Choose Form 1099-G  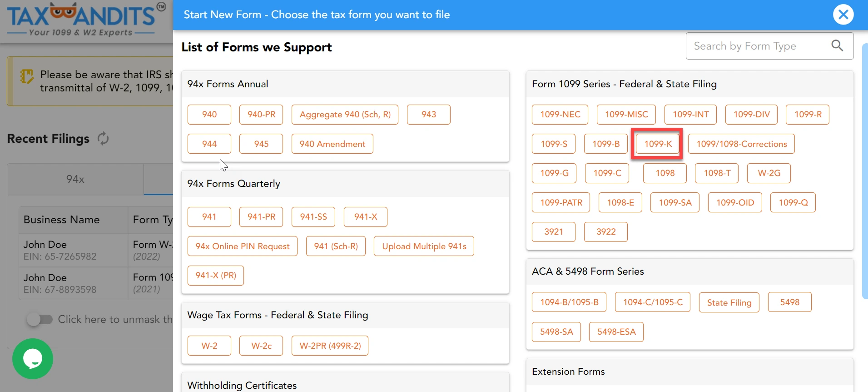[x=554, y=173]
